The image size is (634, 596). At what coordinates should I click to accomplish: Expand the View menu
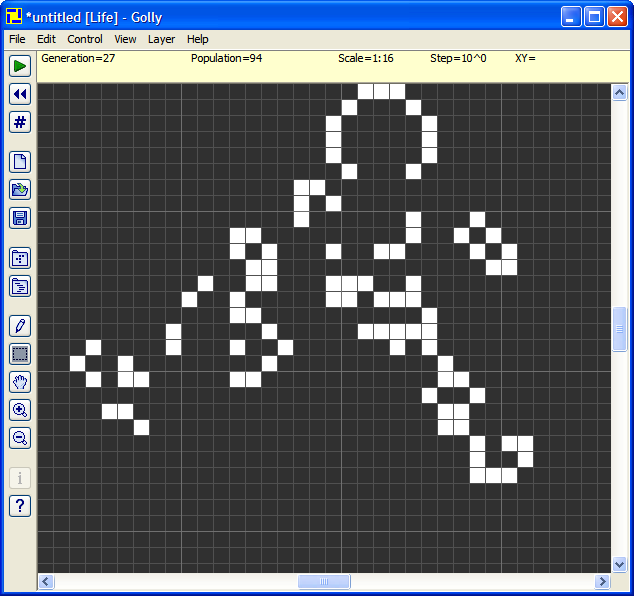pyautogui.click(x=125, y=39)
